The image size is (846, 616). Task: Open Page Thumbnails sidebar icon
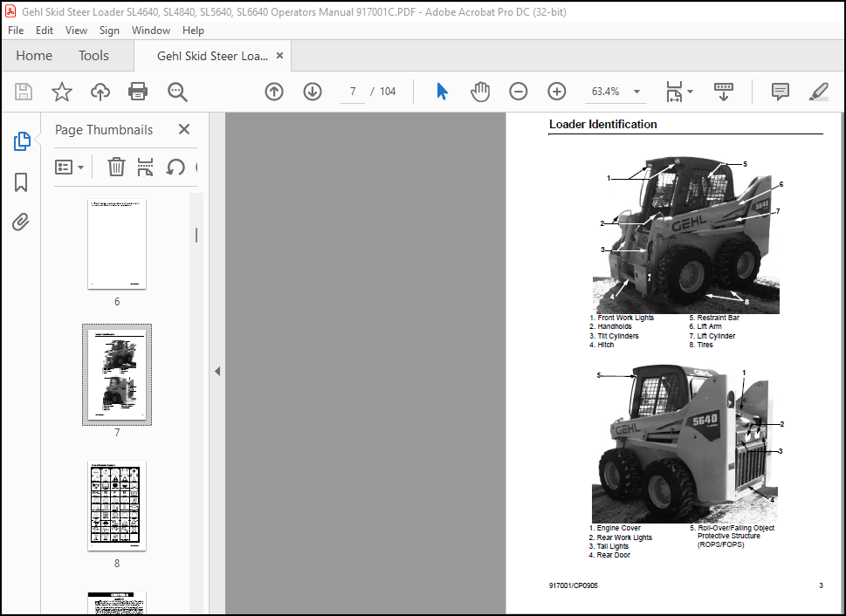point(22,141)
